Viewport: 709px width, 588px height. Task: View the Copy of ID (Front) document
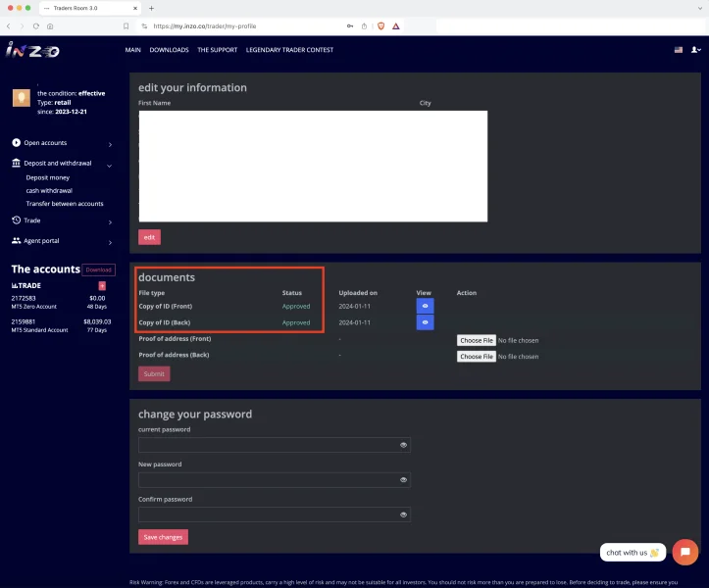coord(425,306)
